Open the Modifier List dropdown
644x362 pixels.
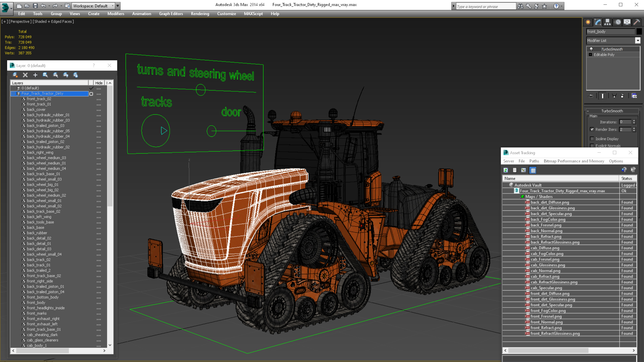point(638,40)
